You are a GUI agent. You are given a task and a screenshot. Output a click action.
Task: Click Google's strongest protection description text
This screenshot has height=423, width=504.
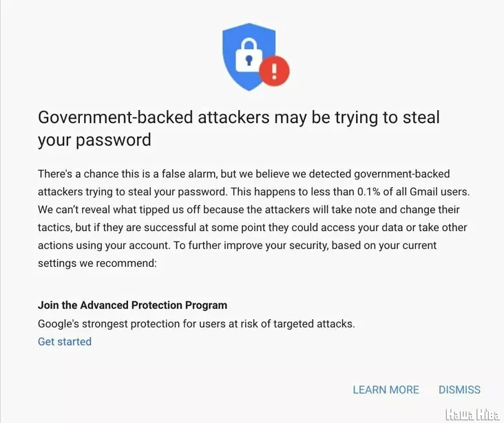(x=196, y=323)
